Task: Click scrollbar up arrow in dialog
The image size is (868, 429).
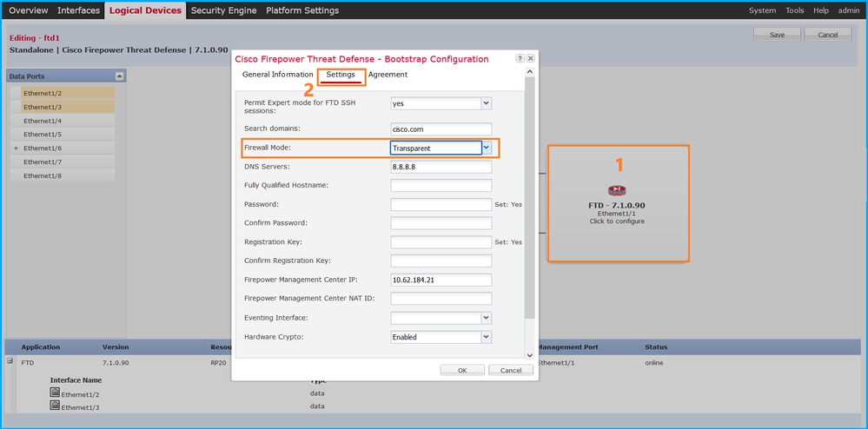Action: coord(529,71)
